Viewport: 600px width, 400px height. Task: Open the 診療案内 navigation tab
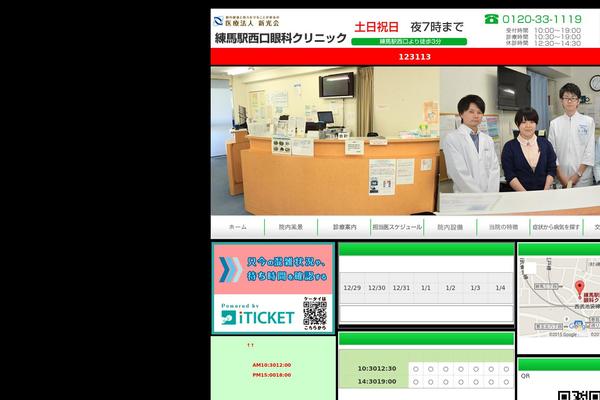[x=344, y=227]
